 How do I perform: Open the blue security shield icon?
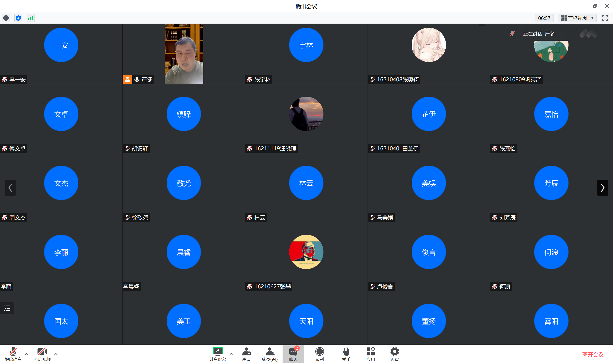pos(18,18)
